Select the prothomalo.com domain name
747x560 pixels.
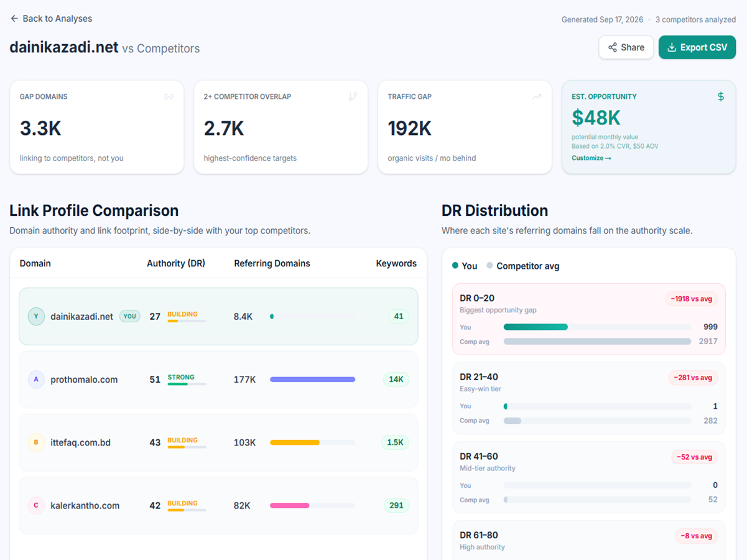pos(84,380)
